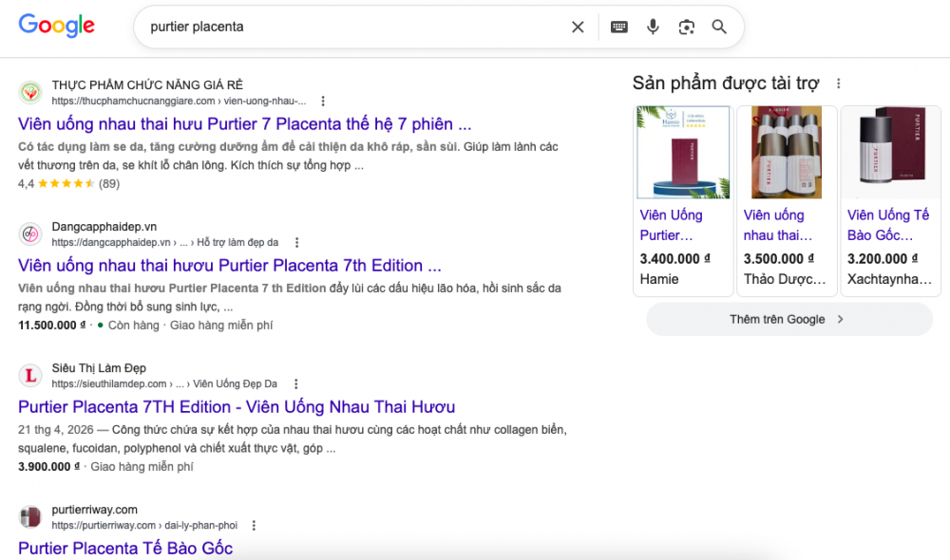
Task: Open more options for dangcapphaidep.vn result
Action: (x=296, y=243)
